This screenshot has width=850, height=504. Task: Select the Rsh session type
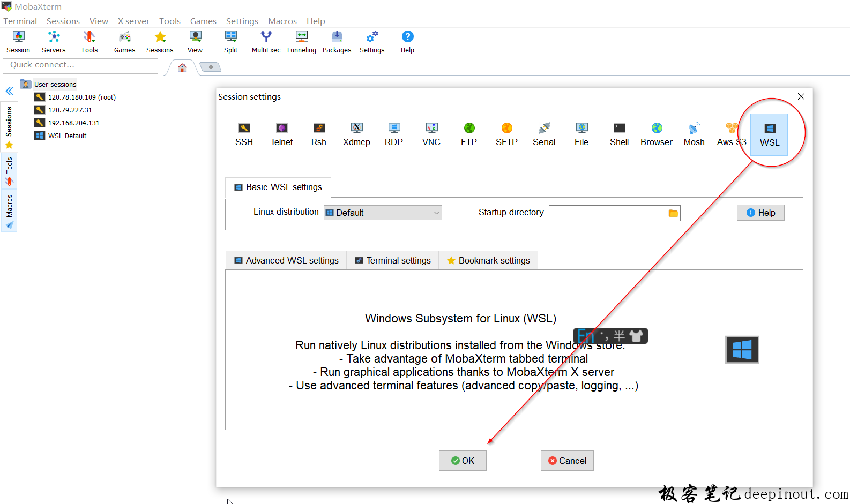pyautogui.click(x=319, y=134)
